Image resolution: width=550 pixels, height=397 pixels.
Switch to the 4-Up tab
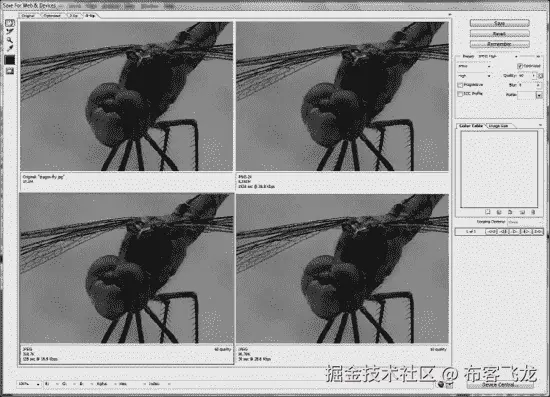(x=90, y=15)
